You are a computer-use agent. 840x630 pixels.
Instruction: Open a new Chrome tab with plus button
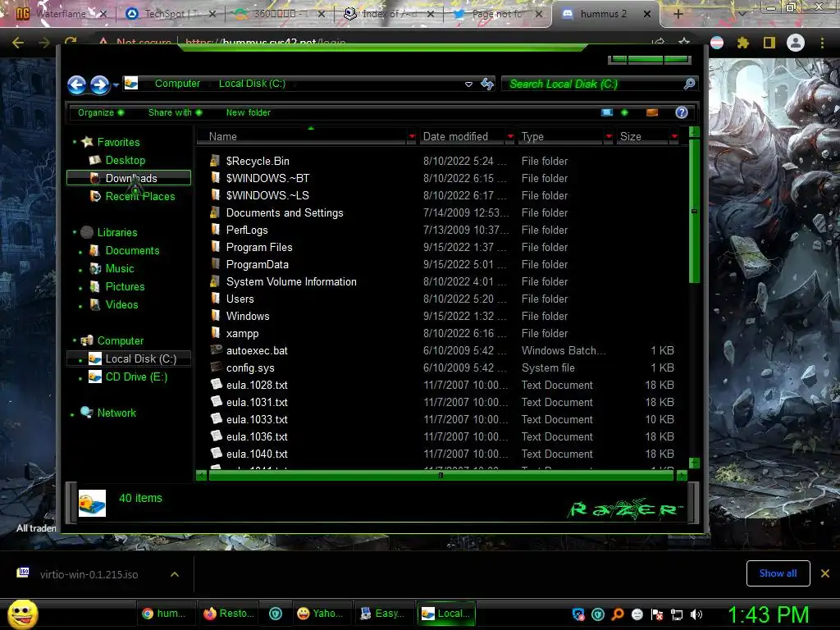pyautogui.click(x=678, y=14)
